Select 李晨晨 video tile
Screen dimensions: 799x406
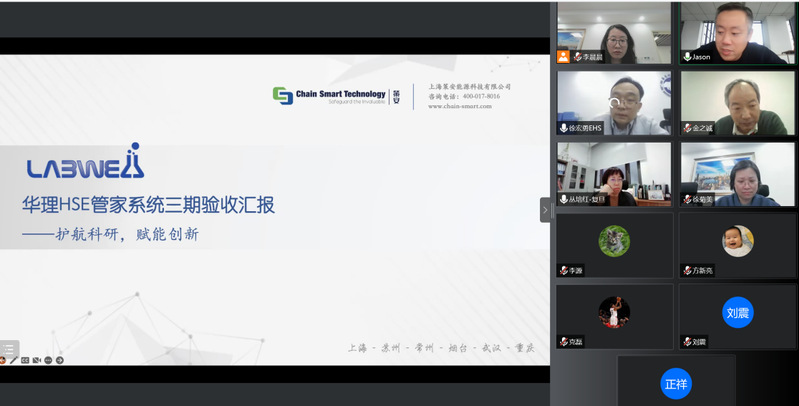click(x=614, y=33)
